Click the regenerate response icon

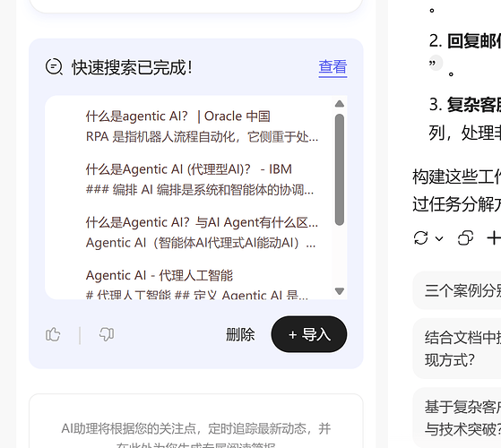[x=420, y=238]
